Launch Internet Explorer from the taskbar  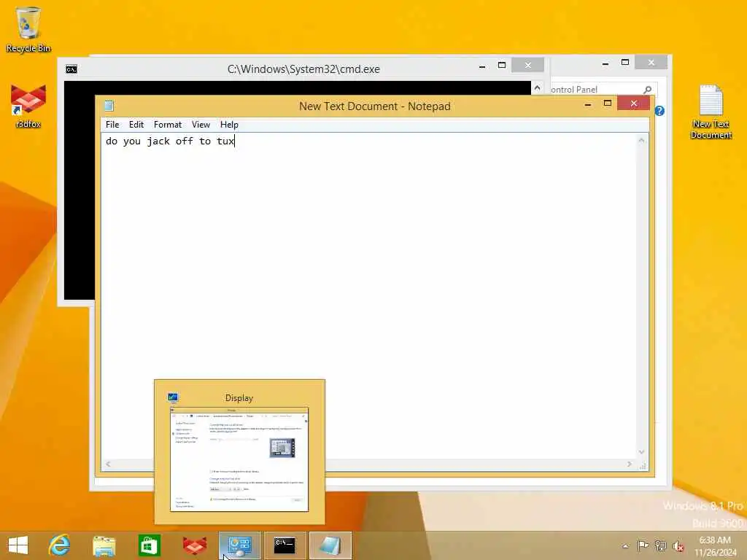pos(59,545)
